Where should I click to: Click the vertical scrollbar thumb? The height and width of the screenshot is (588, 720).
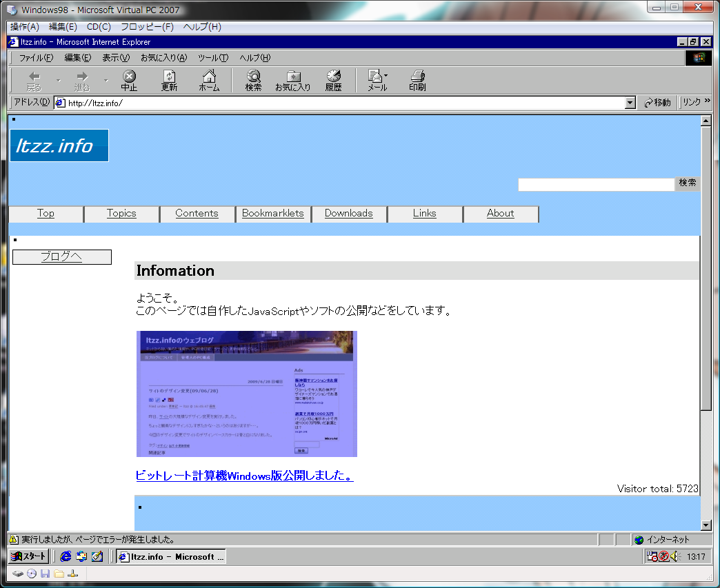(x=706, y=268)
